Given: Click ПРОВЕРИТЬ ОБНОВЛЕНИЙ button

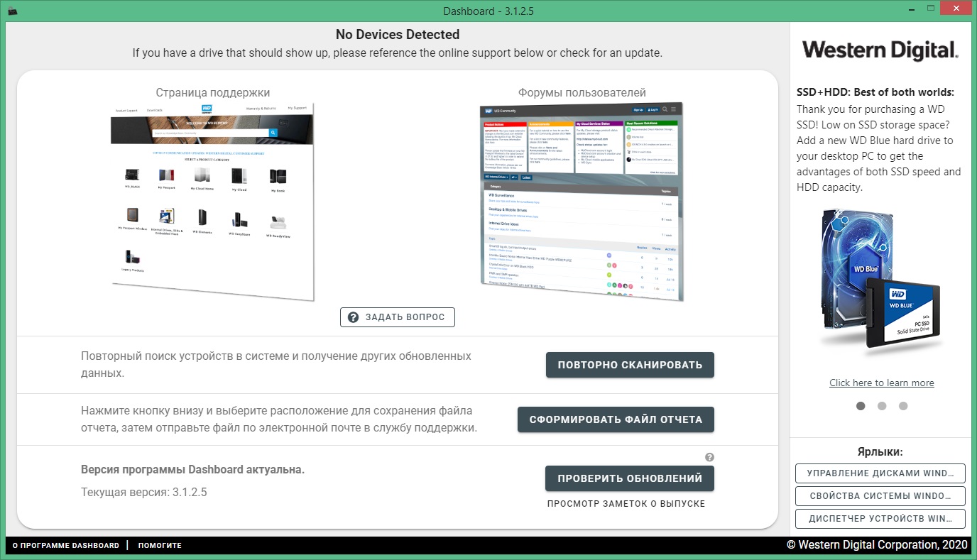Looking at the screenshot, I should [x=630, y=478].
